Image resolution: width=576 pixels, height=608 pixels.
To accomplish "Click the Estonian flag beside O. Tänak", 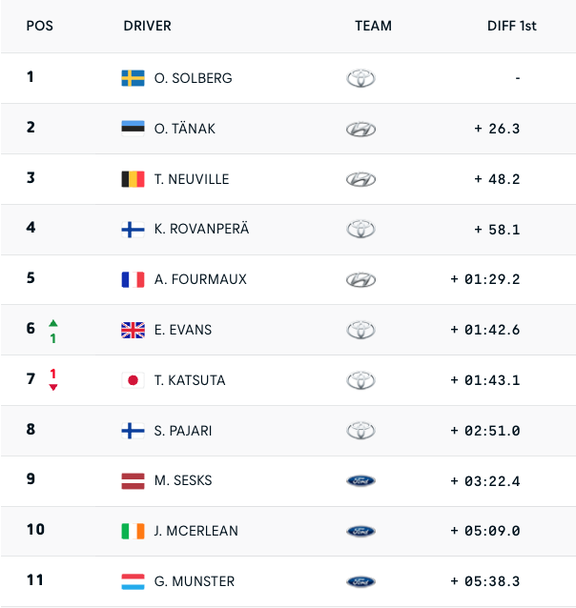I will point(133,128).
